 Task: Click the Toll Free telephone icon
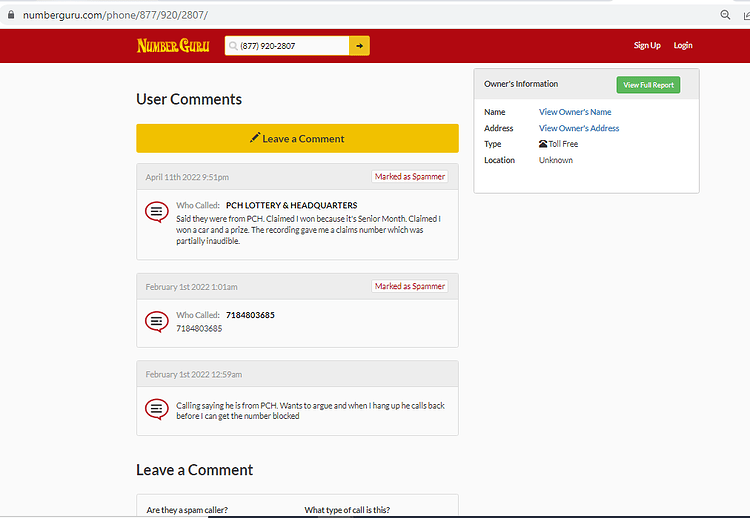543,143
